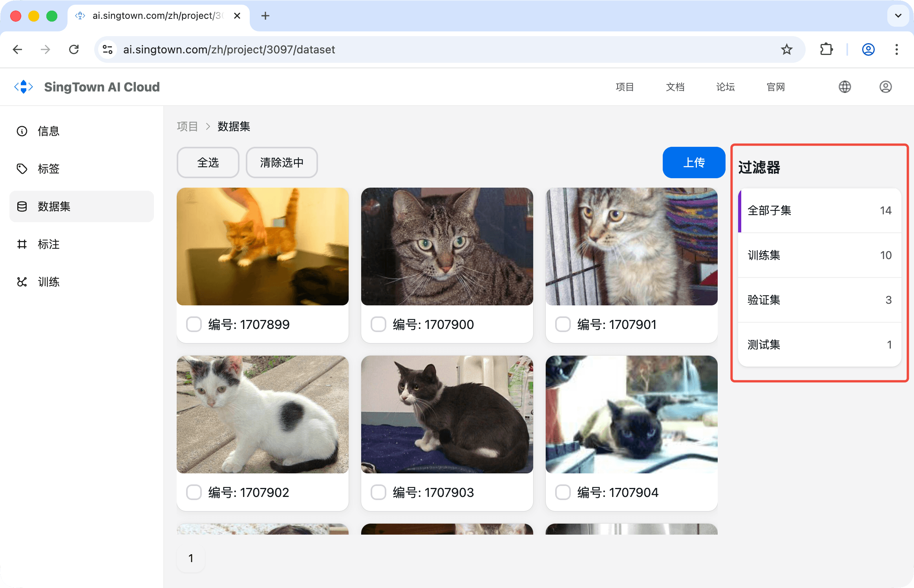
Task: Filter by 训练集 subset
Action: click(819, 255)
